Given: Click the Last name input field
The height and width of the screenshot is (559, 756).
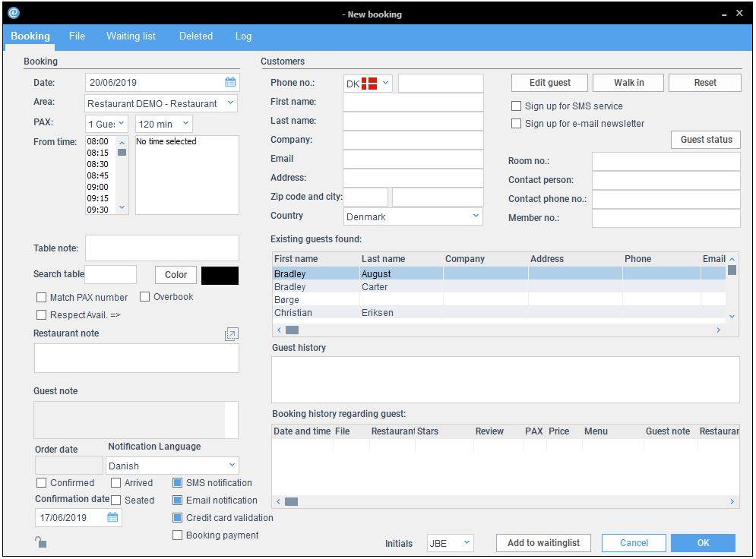Looking at the screenshot, I should 413,121.
